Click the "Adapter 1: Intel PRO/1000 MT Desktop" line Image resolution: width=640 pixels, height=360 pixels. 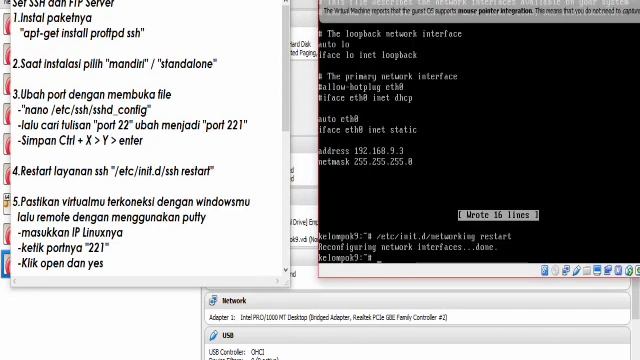tap(328, 317)
